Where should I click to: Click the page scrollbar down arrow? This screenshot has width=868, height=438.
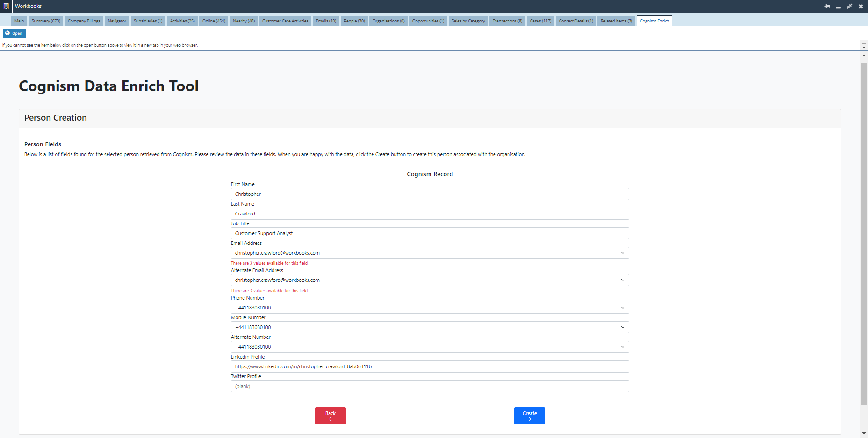pos(864,433)
